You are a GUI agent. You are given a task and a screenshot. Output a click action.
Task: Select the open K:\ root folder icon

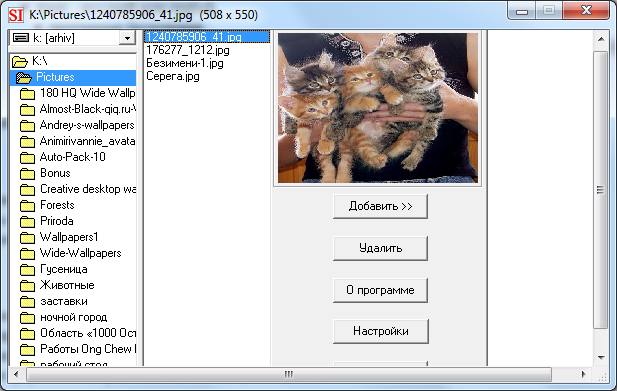(x=20, y=61)
